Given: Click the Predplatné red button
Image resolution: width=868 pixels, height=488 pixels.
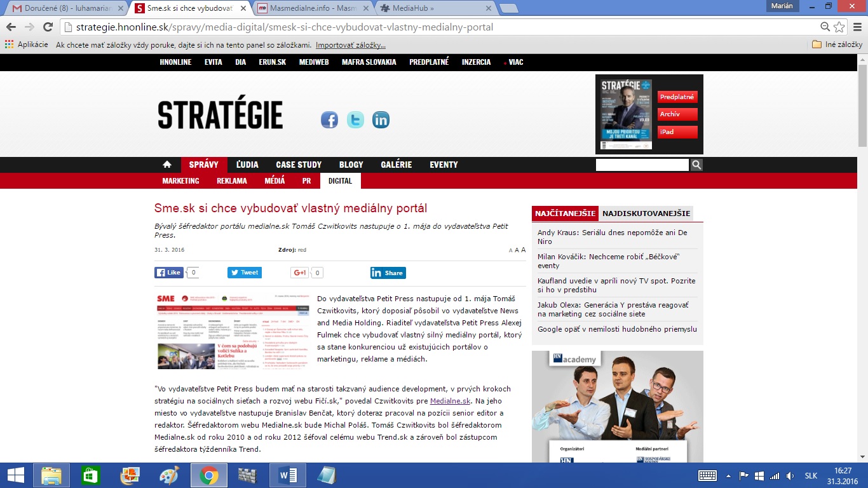Looking at the screenshot, I should [x=677, y=97].
